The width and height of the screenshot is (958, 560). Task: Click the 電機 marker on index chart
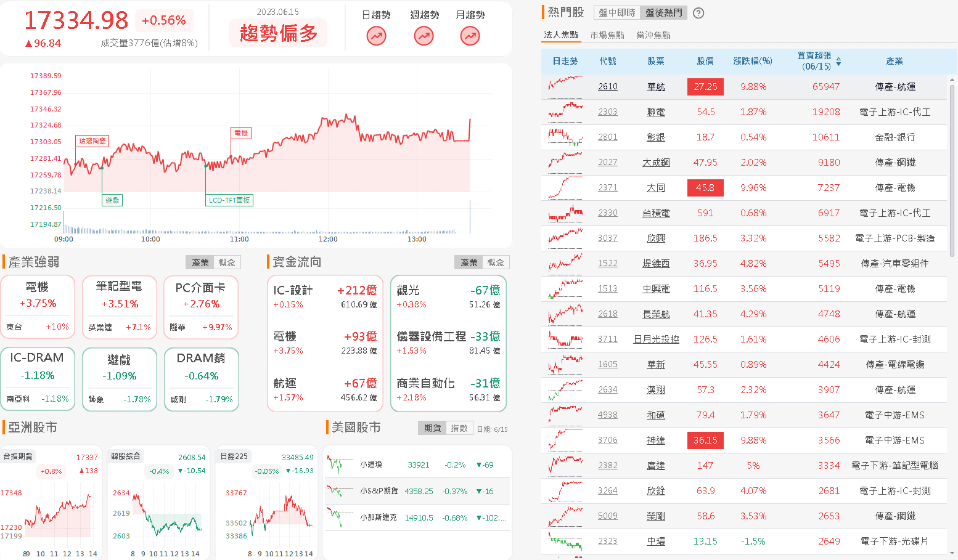pos(241,133)
